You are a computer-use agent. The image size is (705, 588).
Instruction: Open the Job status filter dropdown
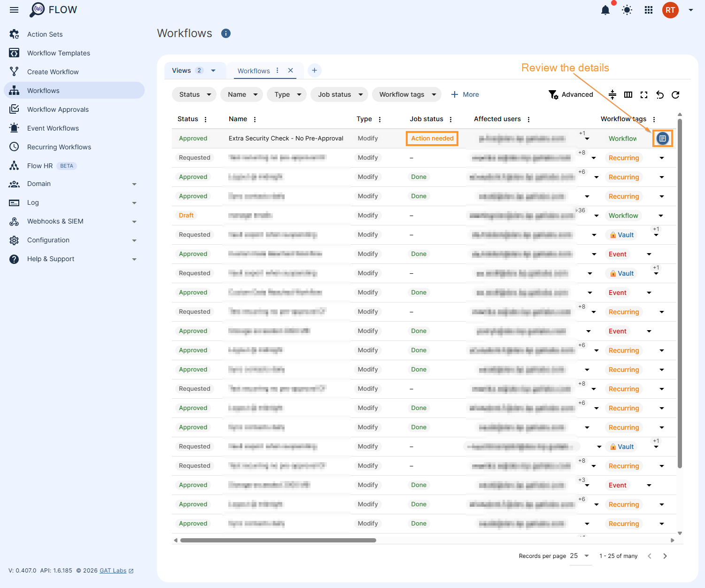click(339, 94)
